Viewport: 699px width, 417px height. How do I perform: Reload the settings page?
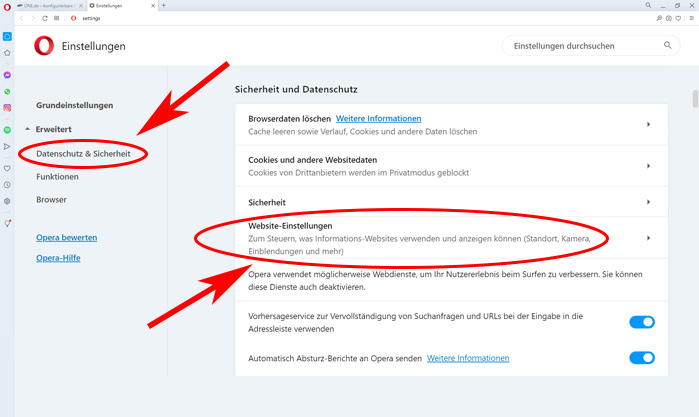(x=45, y=18)
